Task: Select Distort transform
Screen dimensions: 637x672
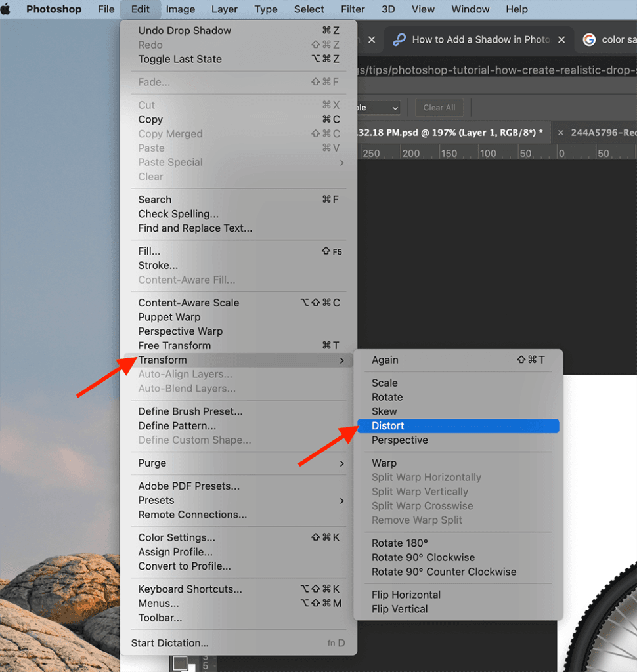Action: pyautogui.click(x=458, y=426)
